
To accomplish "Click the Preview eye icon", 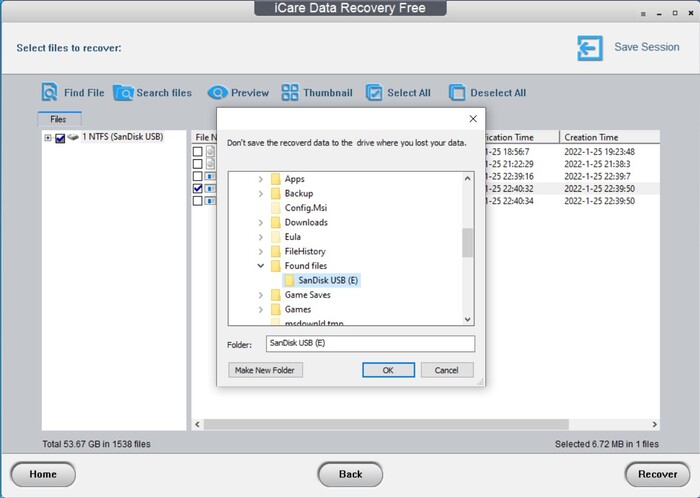I will coord(217,92).
